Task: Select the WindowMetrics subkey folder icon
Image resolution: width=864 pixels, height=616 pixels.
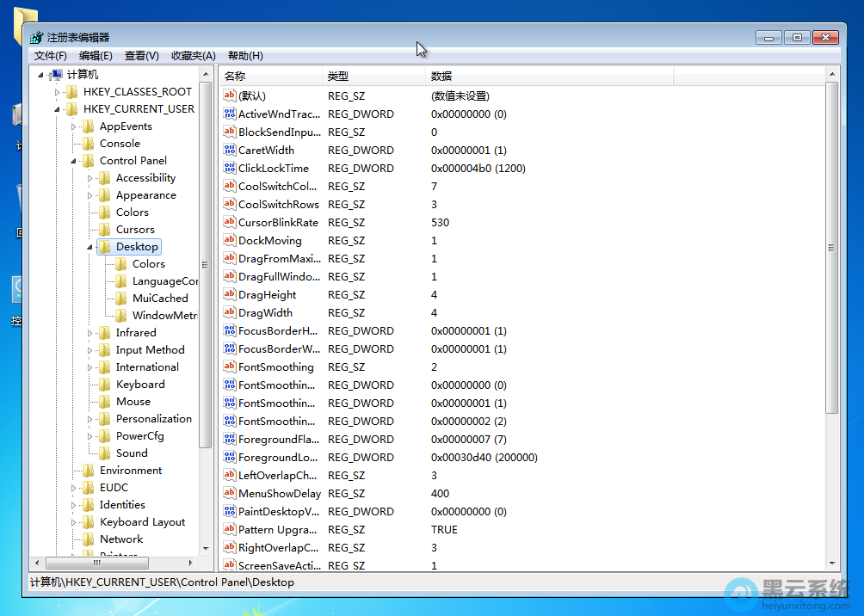Action: click(120, 316)
